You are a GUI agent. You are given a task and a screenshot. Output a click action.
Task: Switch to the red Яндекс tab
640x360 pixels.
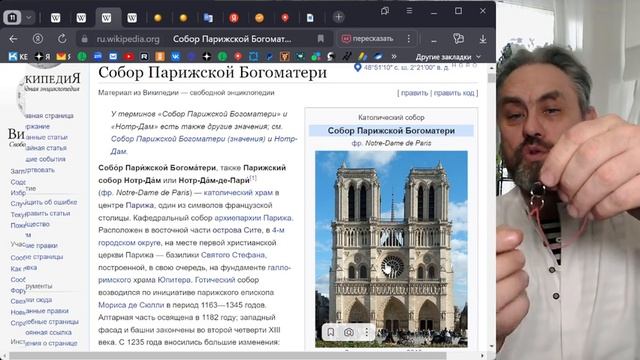click(234, 18)
